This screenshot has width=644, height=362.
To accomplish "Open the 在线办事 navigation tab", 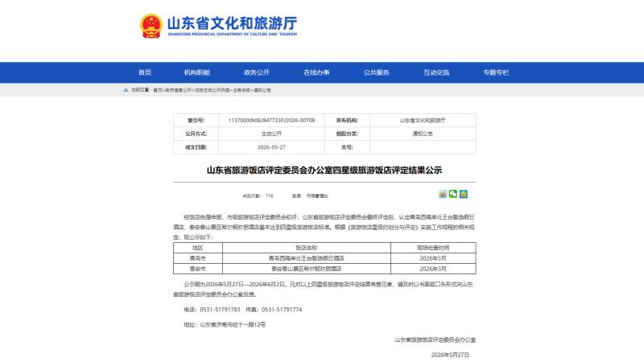I will 316,72.
